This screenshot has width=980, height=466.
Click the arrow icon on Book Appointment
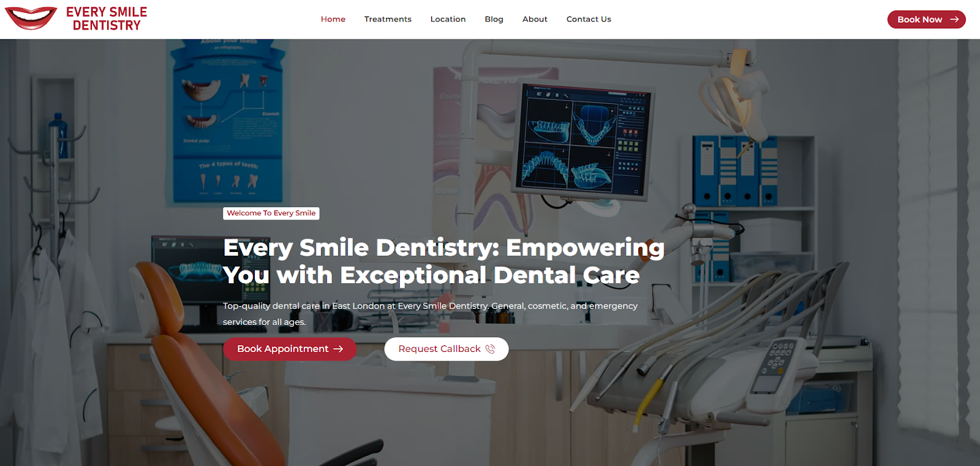click(338, 349)
